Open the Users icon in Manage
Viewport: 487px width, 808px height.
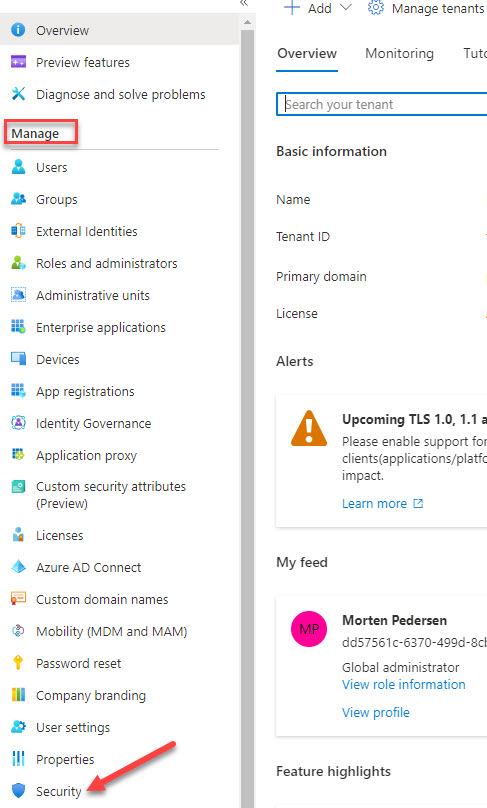pyautogui.click(x=19, y=167)
